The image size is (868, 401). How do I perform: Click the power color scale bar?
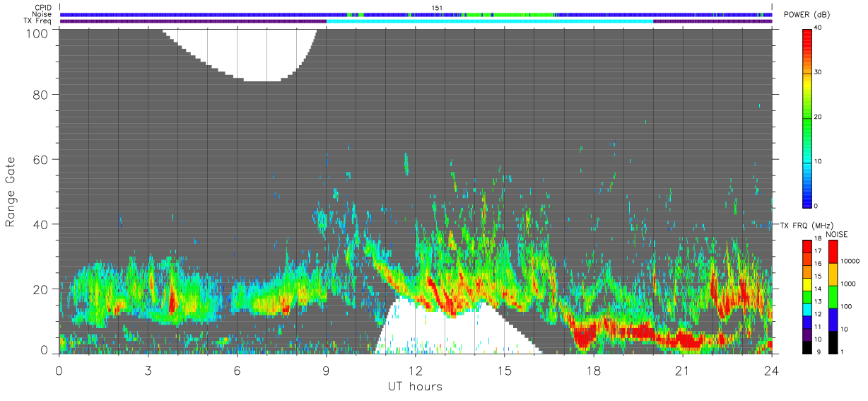[807, 117]
